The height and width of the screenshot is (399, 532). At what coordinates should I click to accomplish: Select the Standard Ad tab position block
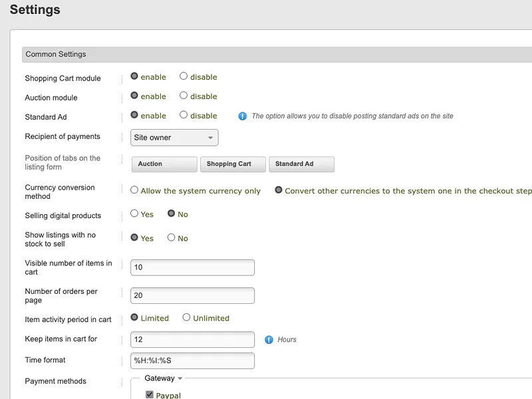point(302,164)
